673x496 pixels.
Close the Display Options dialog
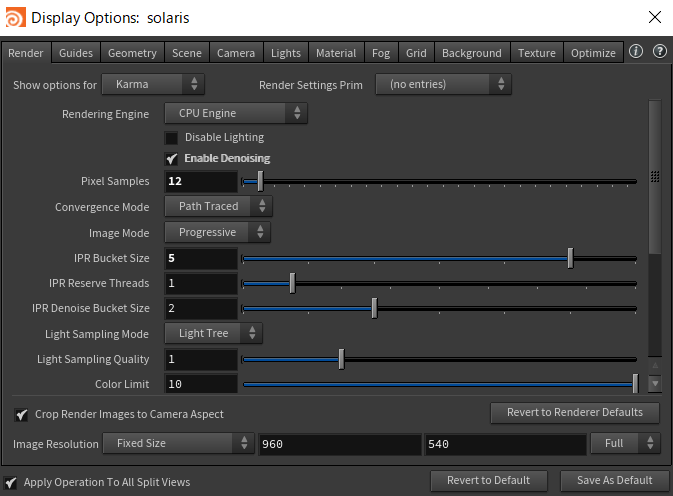pyautogui.click(x=655, y=17)
